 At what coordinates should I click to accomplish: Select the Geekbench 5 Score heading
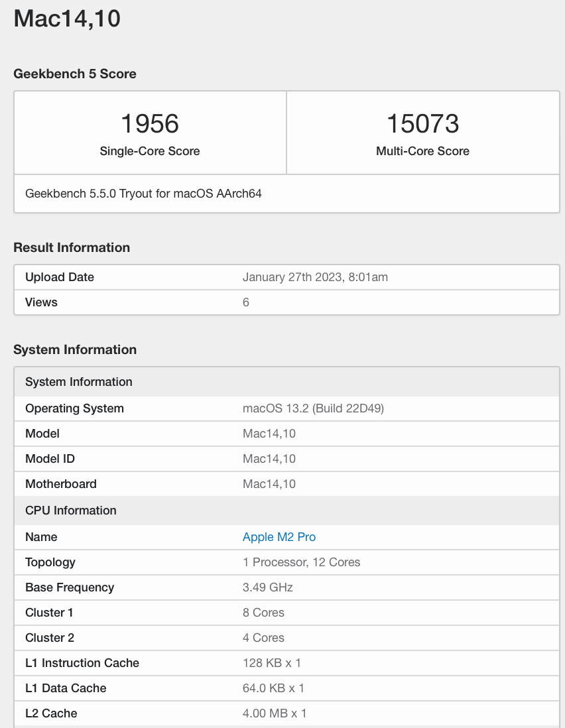click(75, 74)
